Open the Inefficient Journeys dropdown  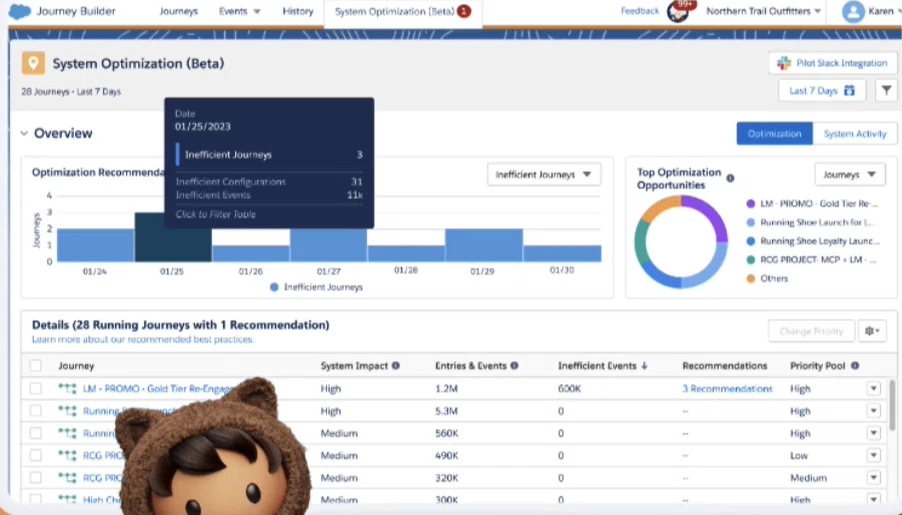coord(544,174)
